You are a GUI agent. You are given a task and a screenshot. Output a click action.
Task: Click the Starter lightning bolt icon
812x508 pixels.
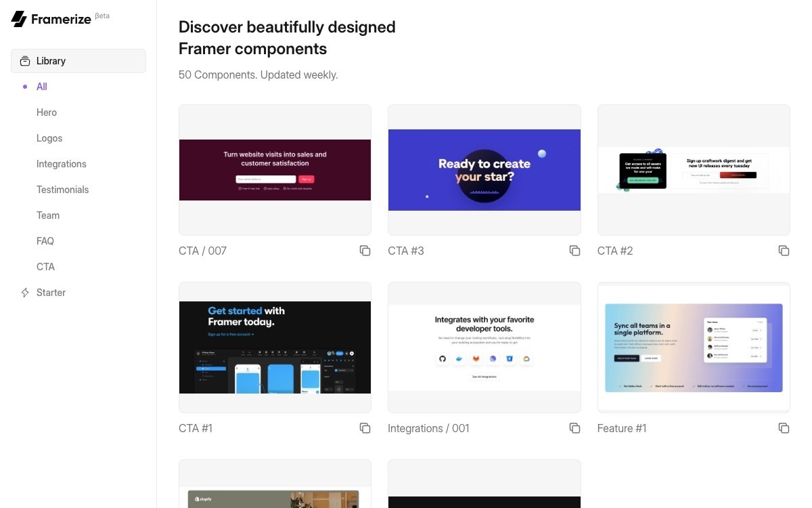(24, 293)
